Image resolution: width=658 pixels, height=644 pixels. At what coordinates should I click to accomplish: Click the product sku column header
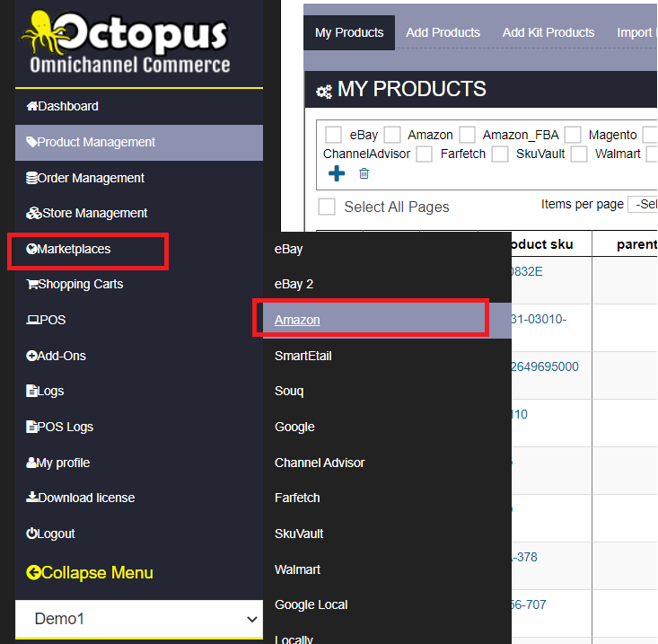click(542, 244)
